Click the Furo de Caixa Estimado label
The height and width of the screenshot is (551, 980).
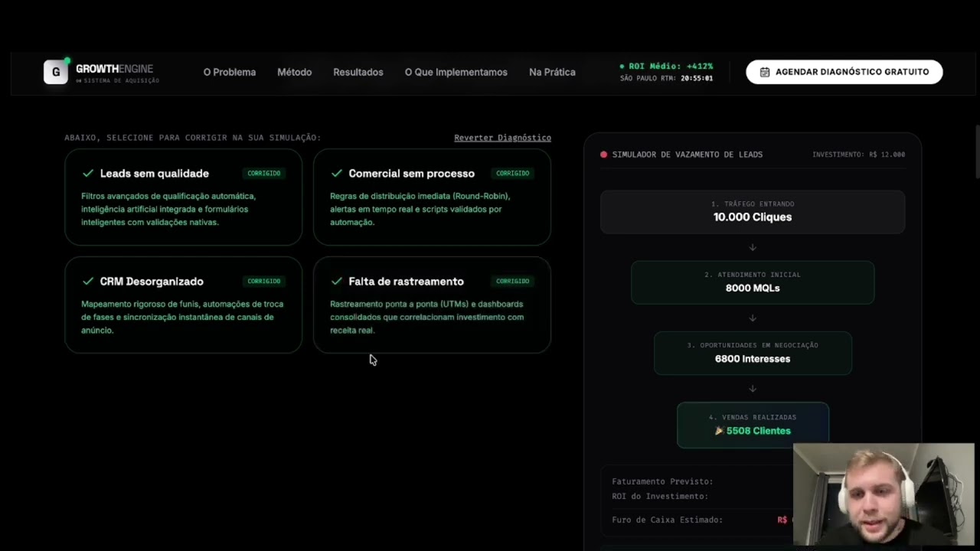click(x=667, y=520)
